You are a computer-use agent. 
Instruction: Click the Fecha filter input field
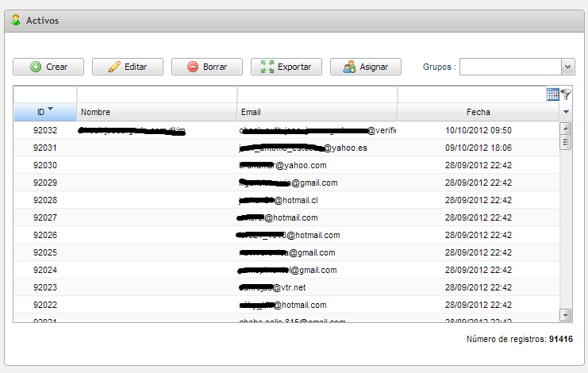coord(472,94)
